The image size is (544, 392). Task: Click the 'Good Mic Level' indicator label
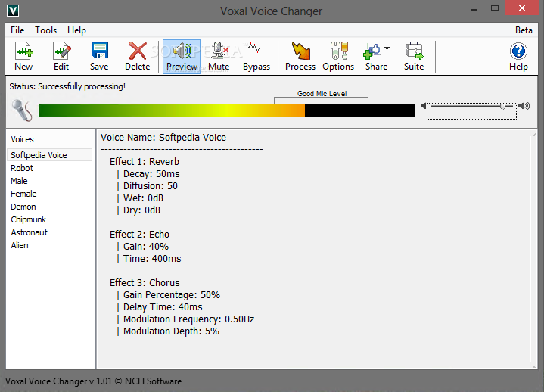[322, 94]
